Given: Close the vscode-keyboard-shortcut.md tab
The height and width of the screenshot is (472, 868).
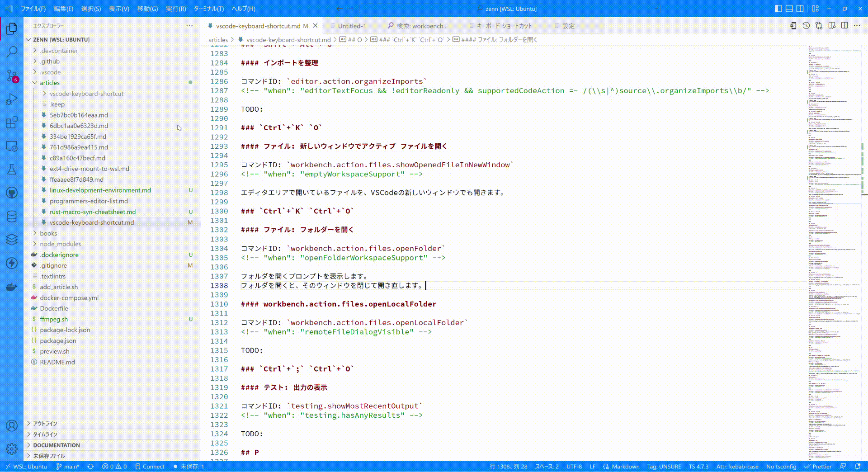Looking at the screenshot, I should [x=316, y=26].
